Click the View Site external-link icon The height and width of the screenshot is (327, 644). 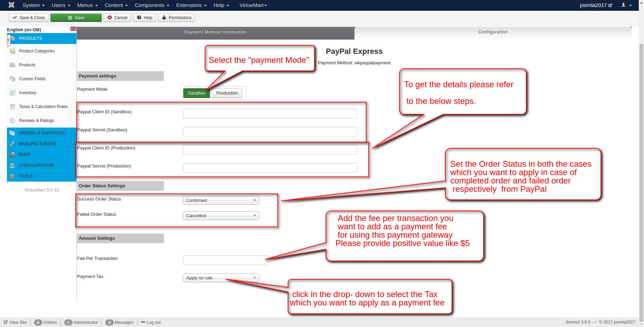(6, 322)
